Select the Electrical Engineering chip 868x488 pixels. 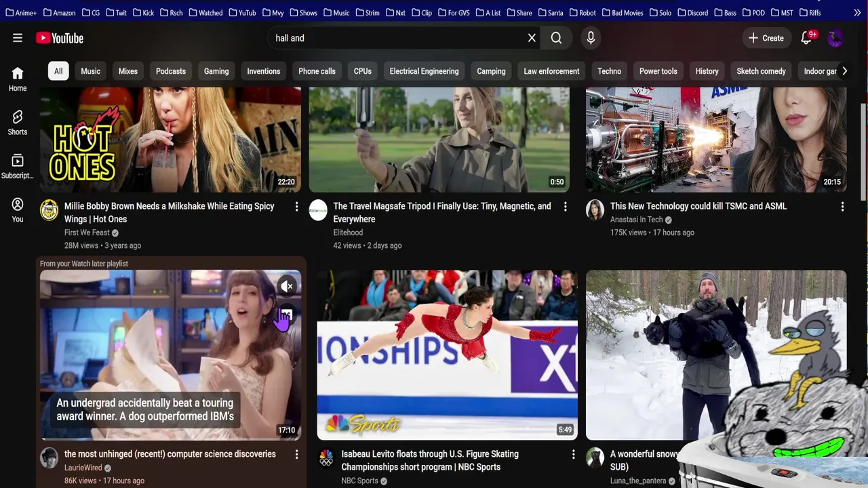pyautogui.click(x=424, y=71)
